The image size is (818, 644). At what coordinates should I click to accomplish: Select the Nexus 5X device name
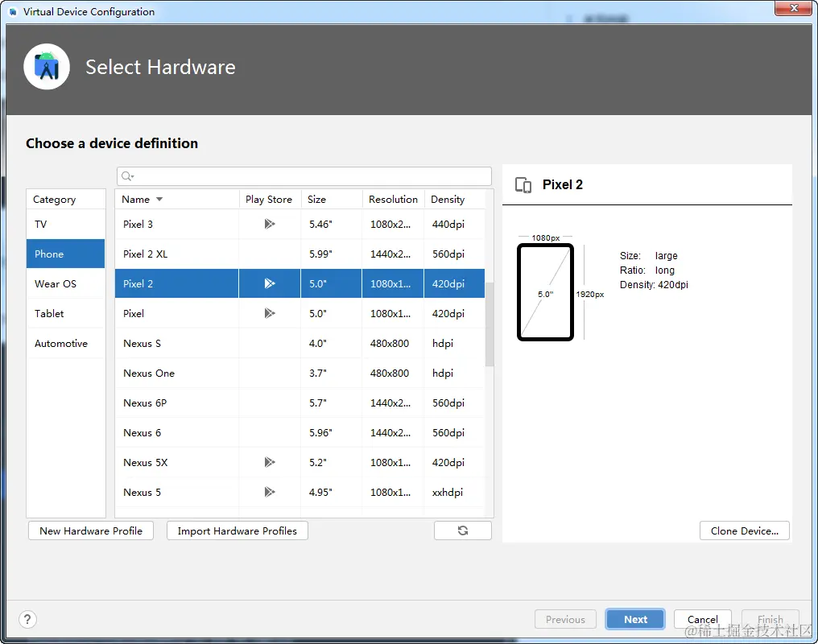point(146,463)
